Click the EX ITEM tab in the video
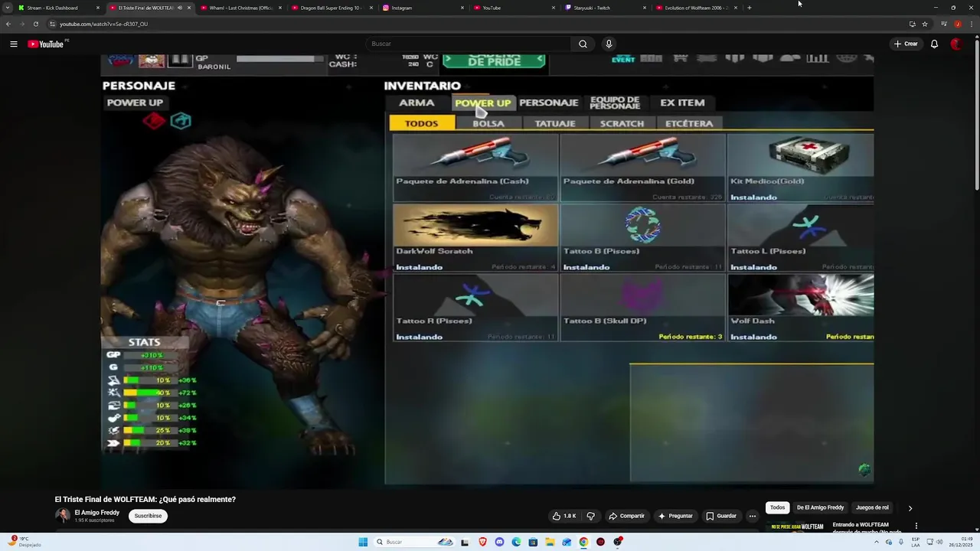 tap(682, 103)
